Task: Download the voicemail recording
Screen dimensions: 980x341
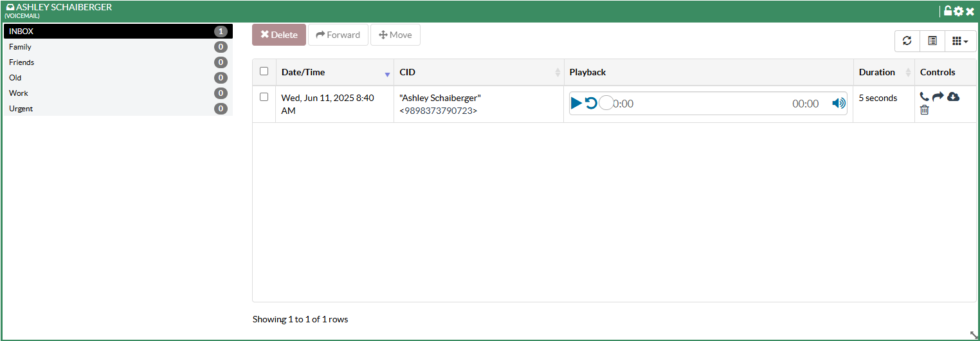Action: click(954, 97)
